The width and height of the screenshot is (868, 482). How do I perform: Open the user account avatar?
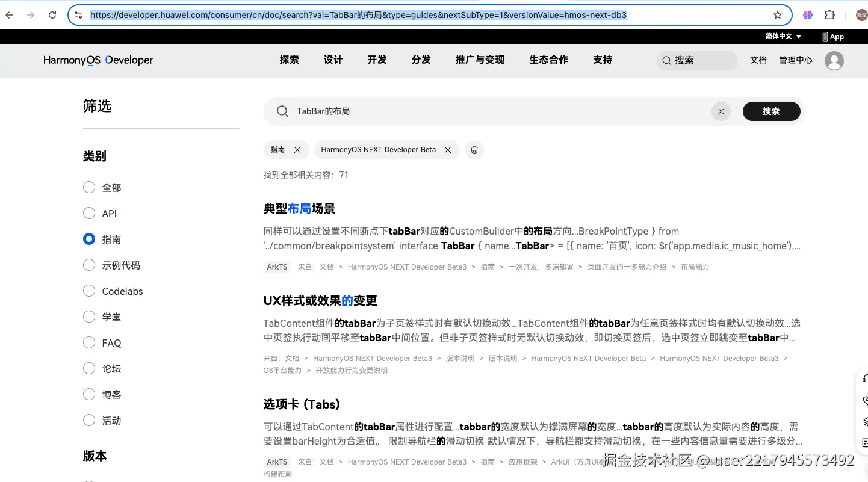(x=834, y=60)
